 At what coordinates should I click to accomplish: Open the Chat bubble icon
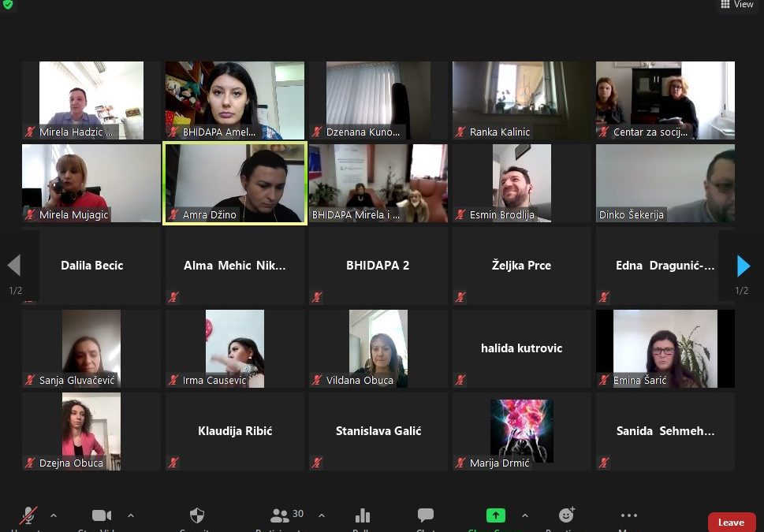(426, 516)
